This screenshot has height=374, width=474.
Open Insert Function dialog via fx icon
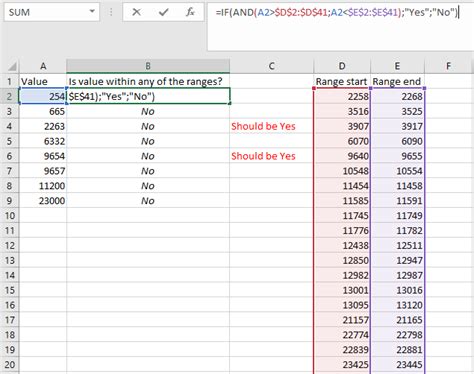coord(190,12)
